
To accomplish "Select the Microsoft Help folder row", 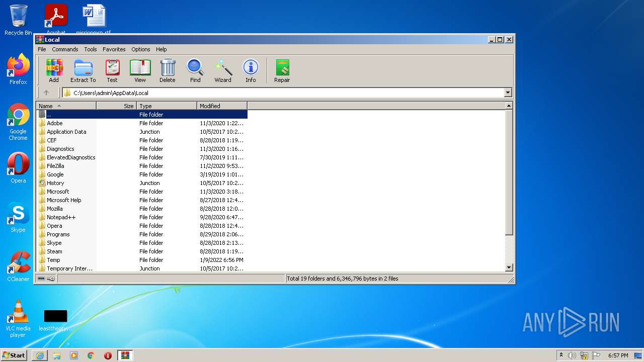I will pyautogui.click(x=142, y=200).
